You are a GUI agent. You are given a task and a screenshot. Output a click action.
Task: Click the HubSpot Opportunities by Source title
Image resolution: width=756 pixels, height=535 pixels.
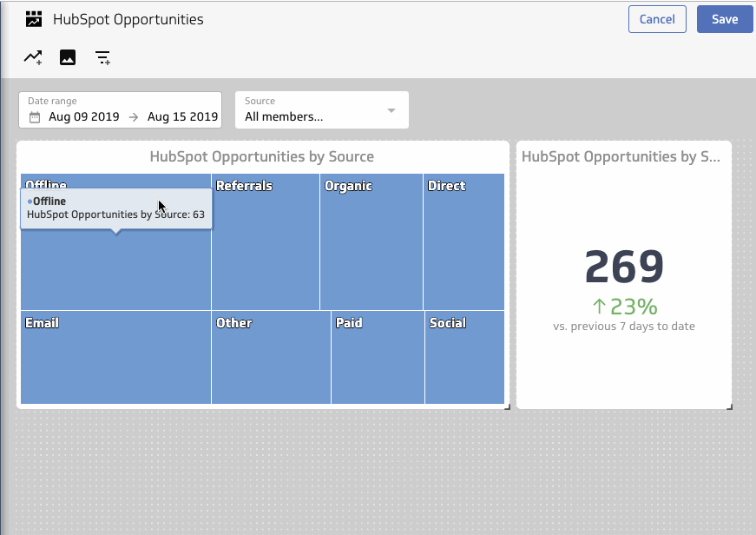(261, 156)
